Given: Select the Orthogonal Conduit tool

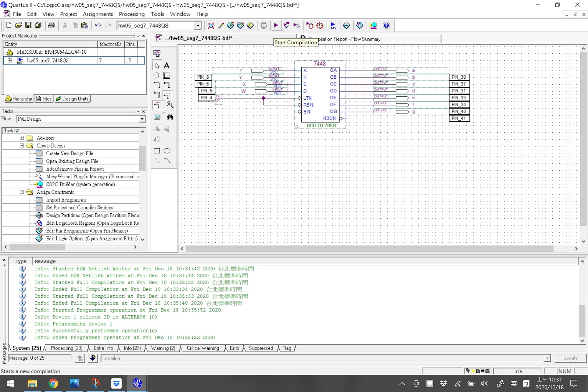Looking at the screenshot, I should click(x=157, y=95).
